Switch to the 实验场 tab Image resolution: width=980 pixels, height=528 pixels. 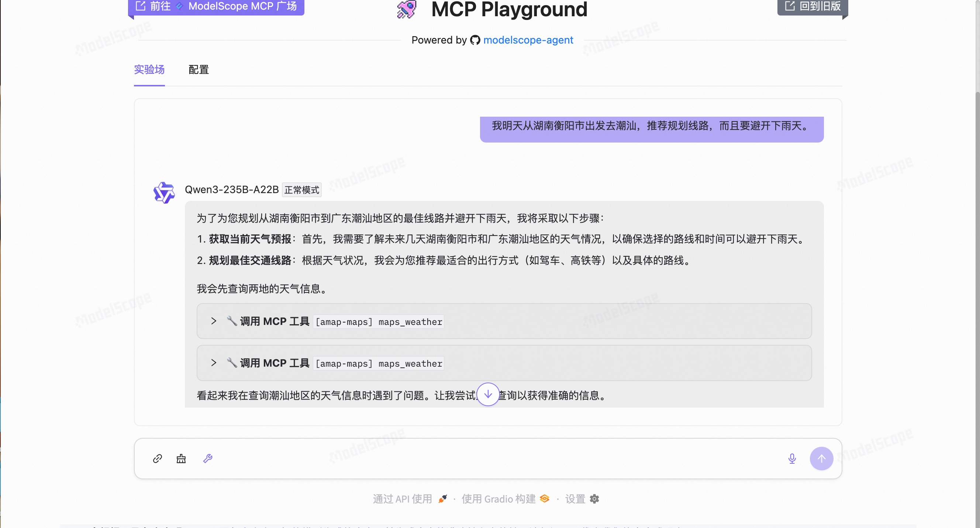(x=149, y=70)
